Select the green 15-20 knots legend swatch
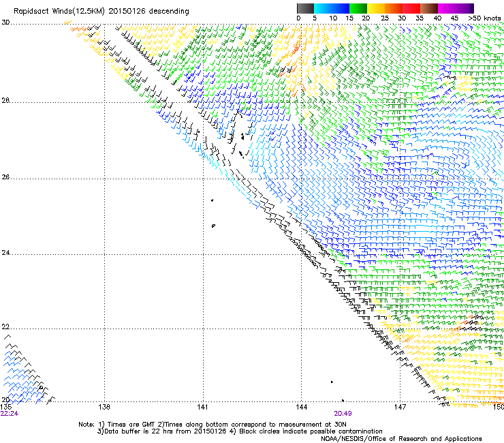The width and height of the screenshot is (504, 443). [x=358, y=8]
